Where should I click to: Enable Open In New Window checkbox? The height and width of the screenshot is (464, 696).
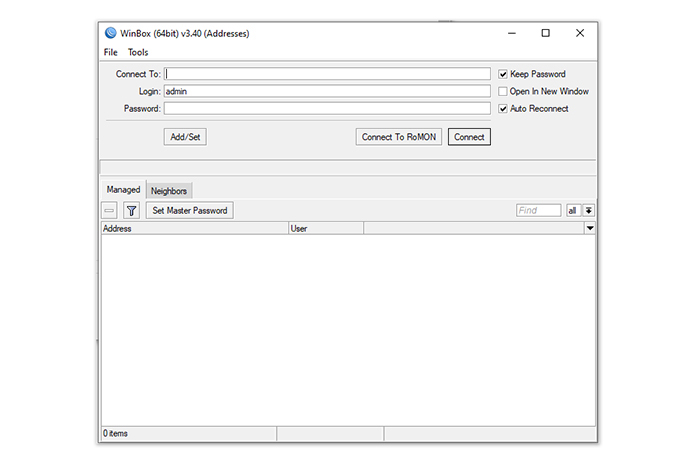coord(503,91)
